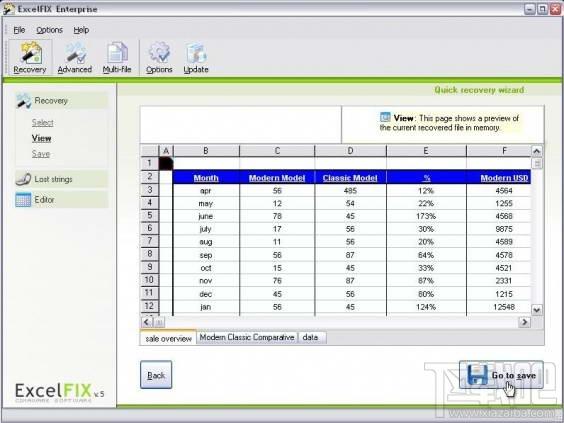Click the horizontal scrollbar left arrow
The width and height of the screenshot is (564, 423).
coord(146,322)
